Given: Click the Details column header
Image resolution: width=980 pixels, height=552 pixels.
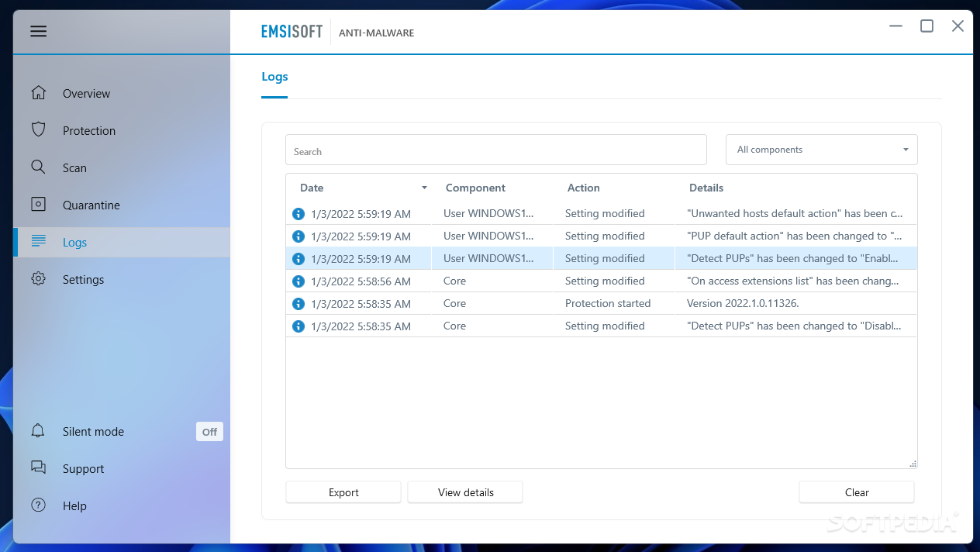Looking at the screenshot, I should pos(706,188).
